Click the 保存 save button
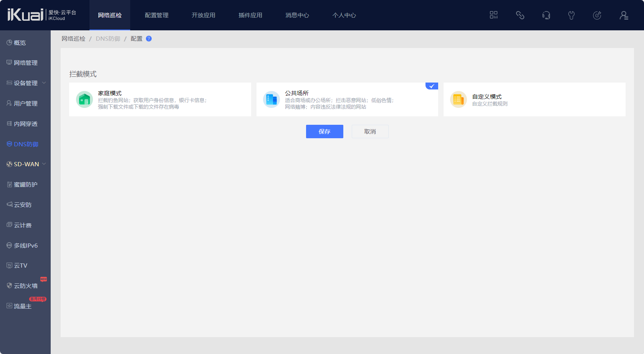The image size is (644, 354). pos(324,131)
